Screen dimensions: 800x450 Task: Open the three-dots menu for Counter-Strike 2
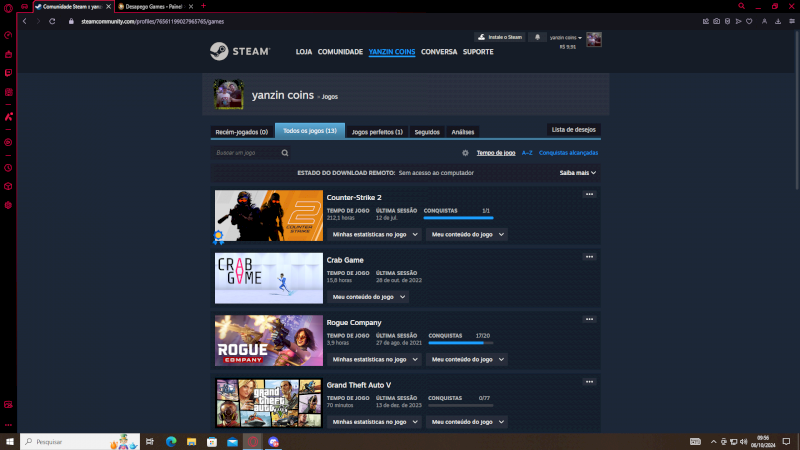[x=589, y=194]
